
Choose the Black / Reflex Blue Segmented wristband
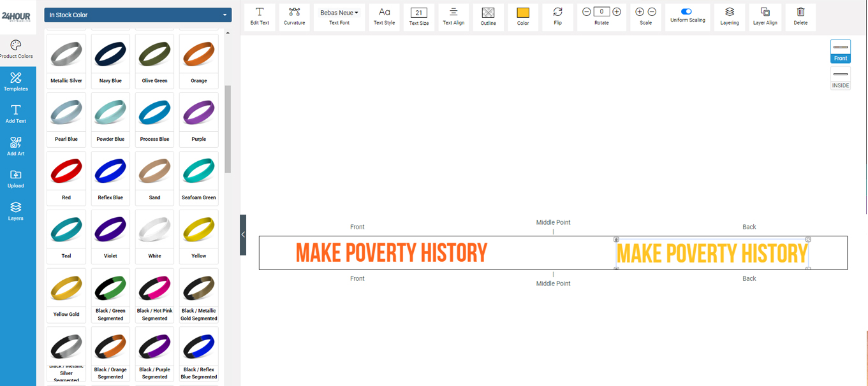pos(199,354)
